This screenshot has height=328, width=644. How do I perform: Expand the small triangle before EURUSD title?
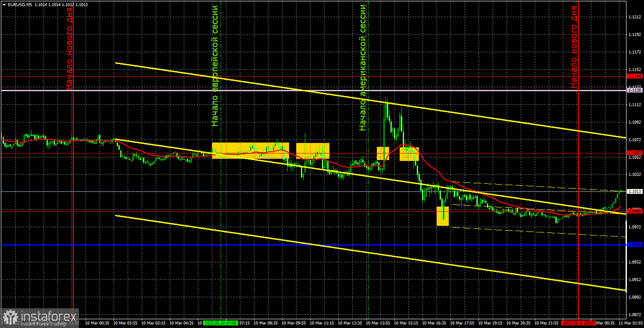pyautogui.click(x=4, y=4)
